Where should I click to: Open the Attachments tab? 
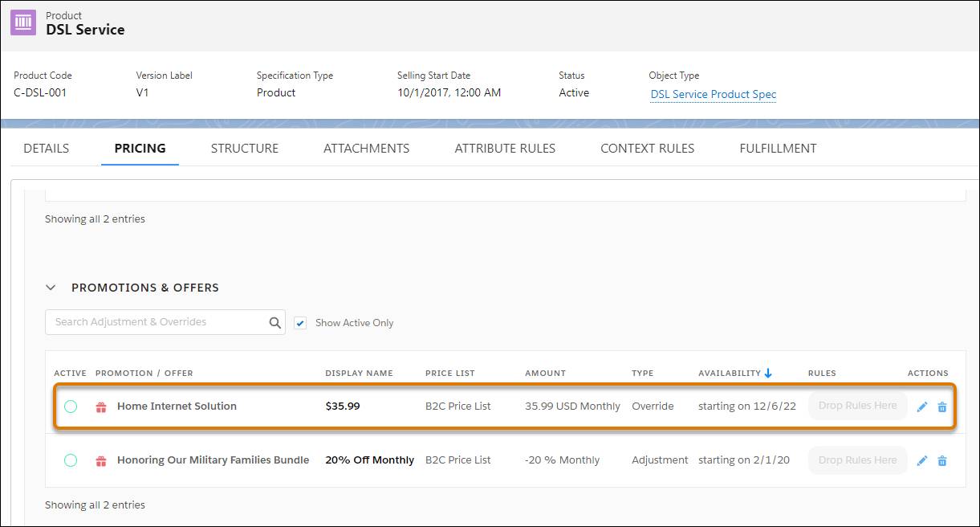(366, 149)
